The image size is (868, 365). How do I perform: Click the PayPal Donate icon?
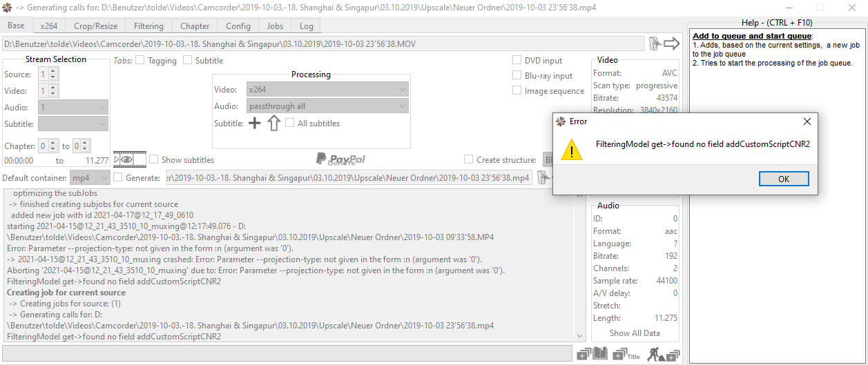[340, 159]
